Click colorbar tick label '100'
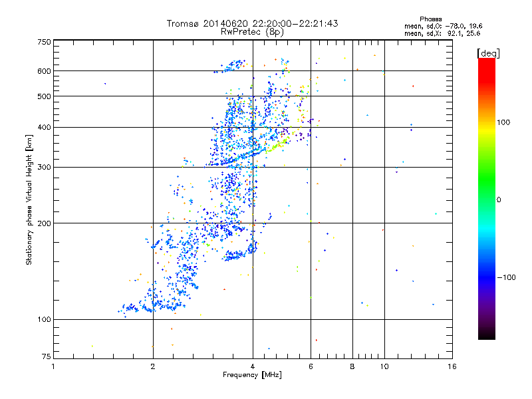This screenshot has height=399, width=532. (503, 122)
